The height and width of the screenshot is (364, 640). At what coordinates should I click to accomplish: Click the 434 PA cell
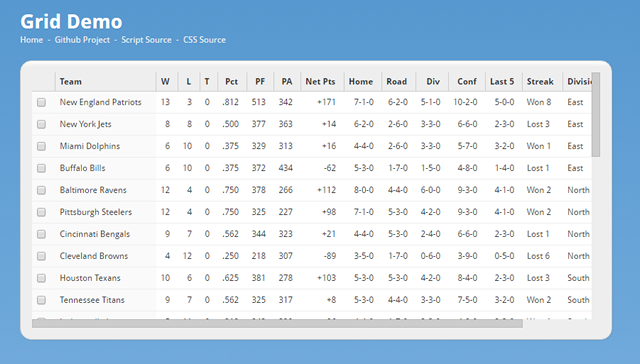[286, 169]
